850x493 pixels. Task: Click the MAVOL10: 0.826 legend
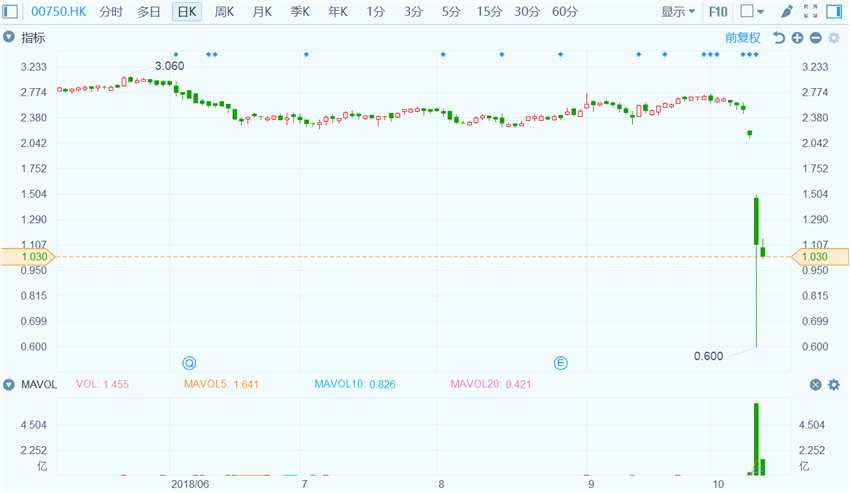[x=355, y=385]
